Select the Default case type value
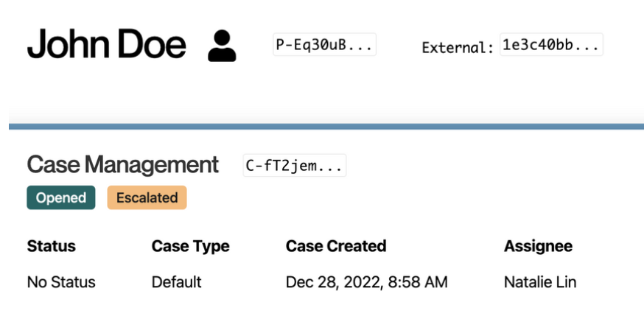 pos(177,282)
